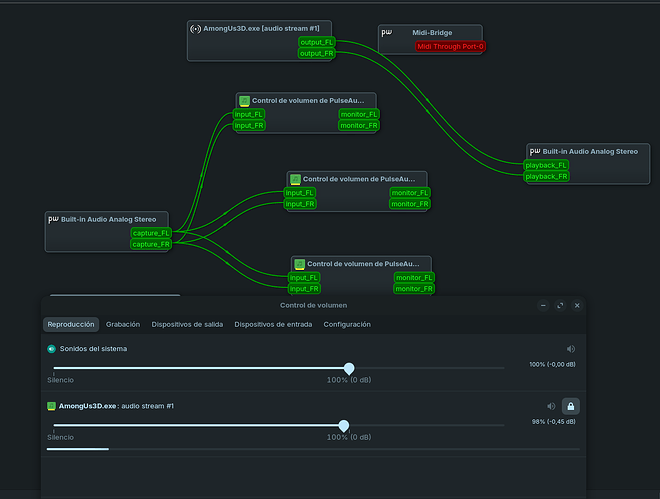
Task: Click the PipeWire icon on the capture Built-in Audio node
Action: (53, 219)
